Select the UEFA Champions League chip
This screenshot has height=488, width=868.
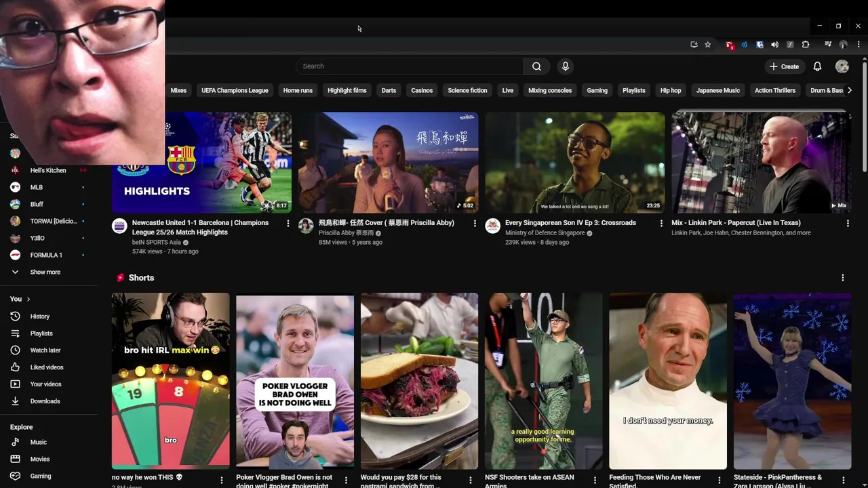coord(235,90)
